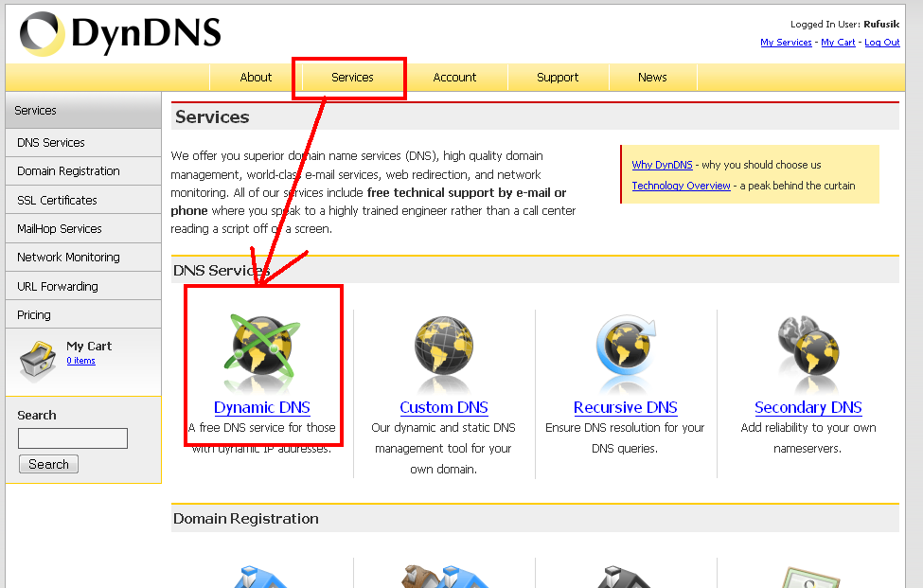Click the 'Logged In User: Rufusik' text
This screenshot has height=588, width=923.
[x=844, y=24]
